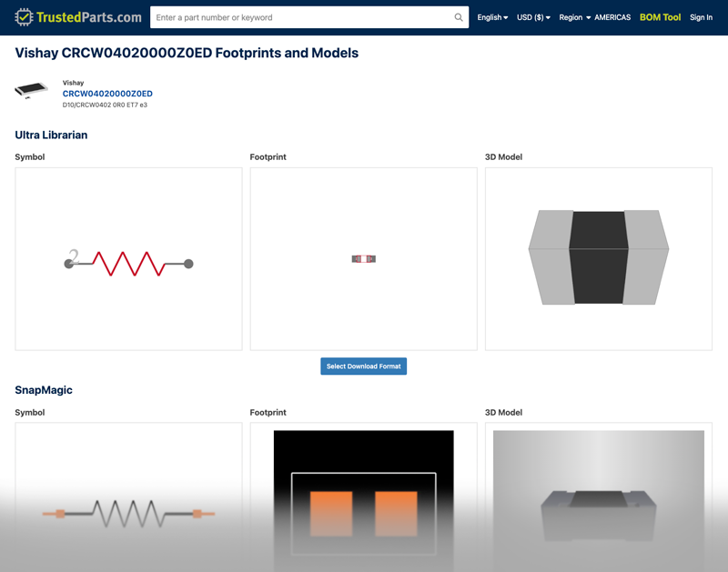Click the TrustedParts.com logo
The height and width of the screenshot is (572, 728).
click(x=78, y=17)
